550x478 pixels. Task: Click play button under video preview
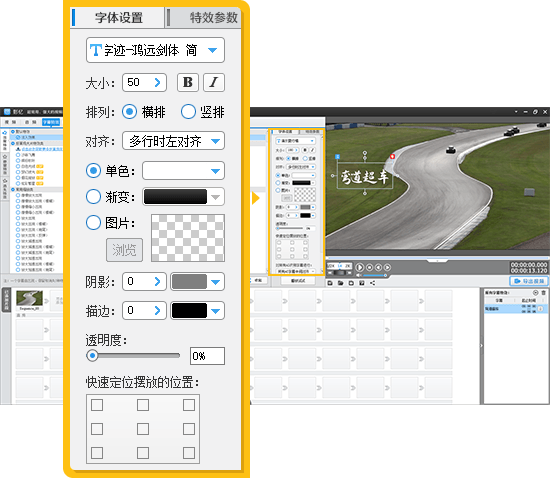tap(360, 267)
